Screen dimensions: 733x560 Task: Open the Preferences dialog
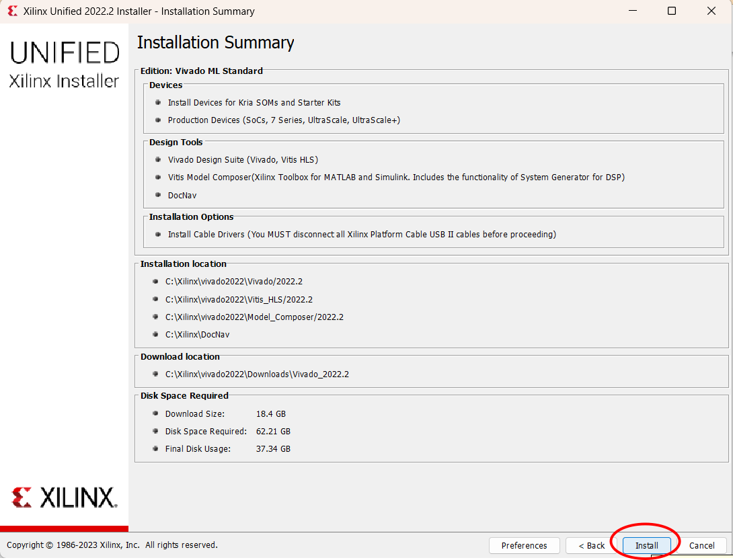pyautogui.click(x=524, y=545)
